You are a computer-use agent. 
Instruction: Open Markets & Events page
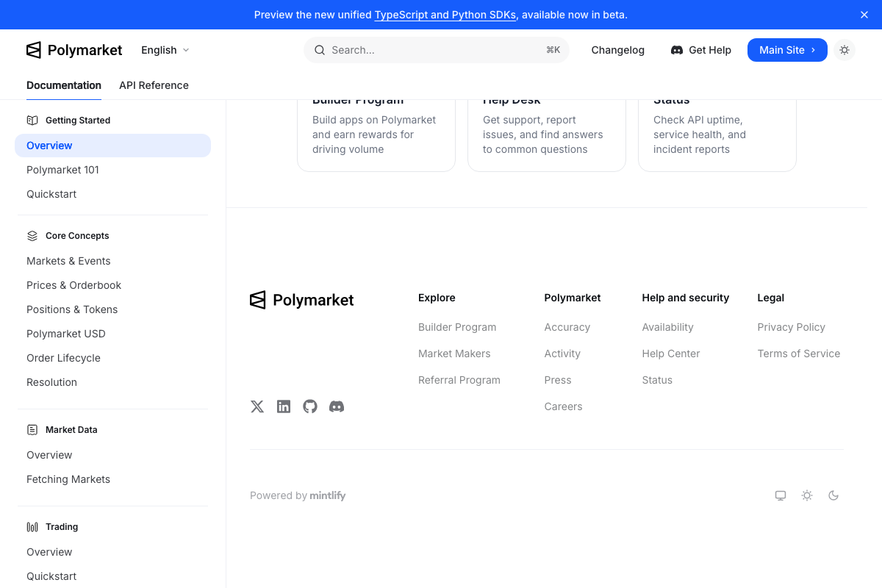[x=112, y=261]
